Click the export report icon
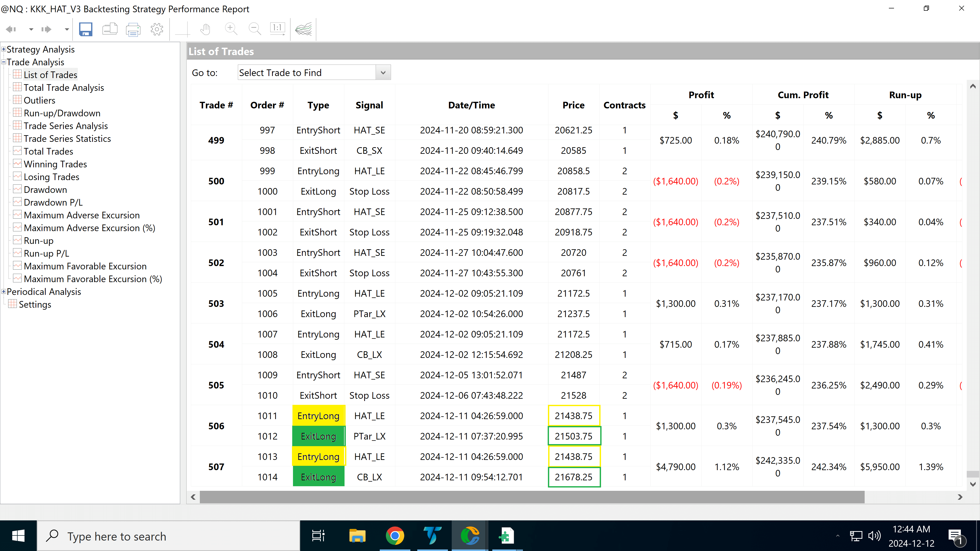 (x=109, y=29)
